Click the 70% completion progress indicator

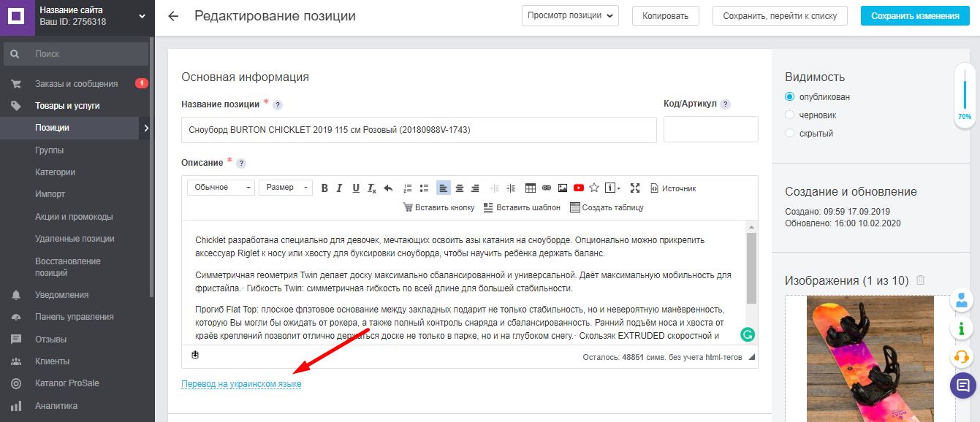coord(965,95)
